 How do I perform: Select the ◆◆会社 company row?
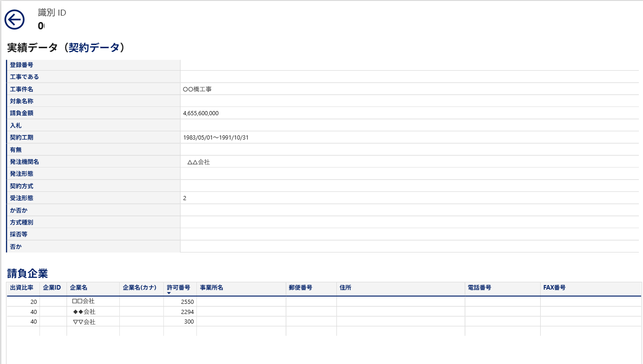tap(84, 312)
